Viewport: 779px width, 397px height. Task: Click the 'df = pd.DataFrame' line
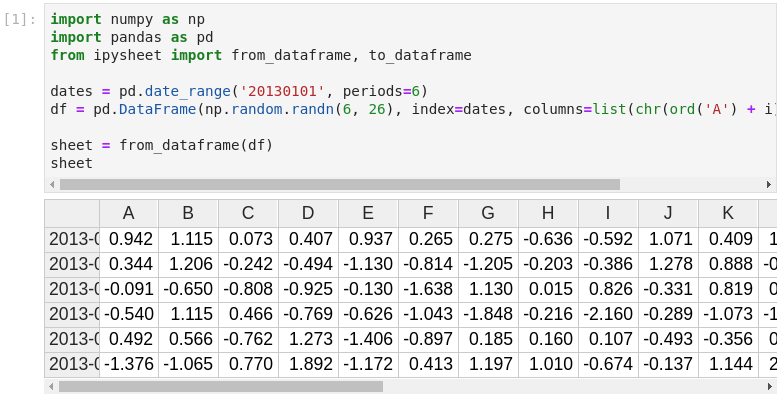point(412,110)
